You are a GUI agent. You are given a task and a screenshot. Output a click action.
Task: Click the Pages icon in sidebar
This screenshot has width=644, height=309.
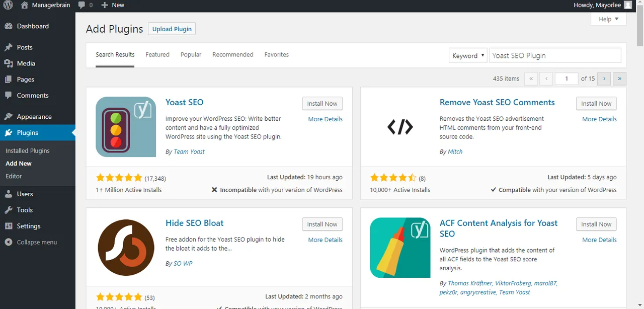9,80
